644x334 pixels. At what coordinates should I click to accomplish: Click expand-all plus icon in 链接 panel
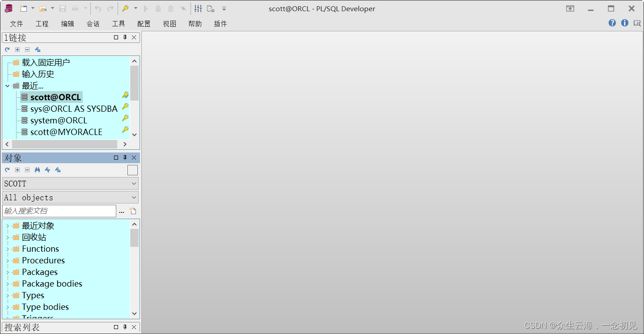(x=17, y=50)
